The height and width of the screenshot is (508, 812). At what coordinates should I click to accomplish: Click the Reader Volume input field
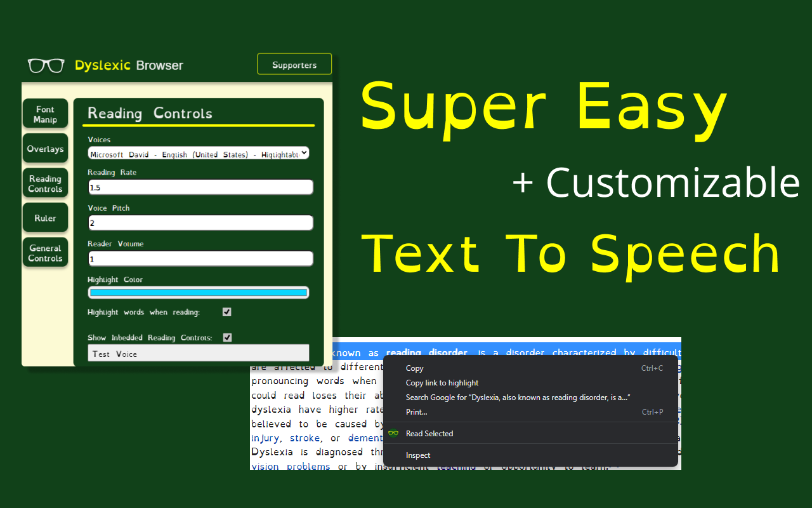[200, 258]
